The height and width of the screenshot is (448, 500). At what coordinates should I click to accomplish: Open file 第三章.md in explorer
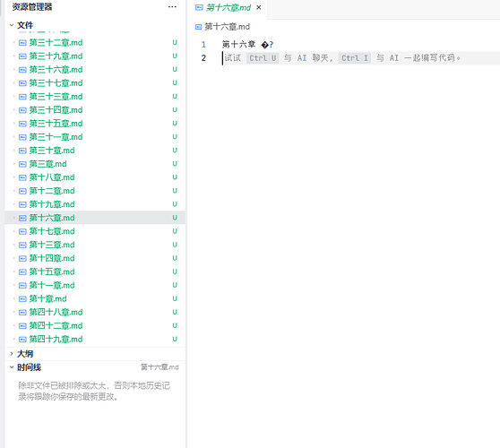click(95, 164)
